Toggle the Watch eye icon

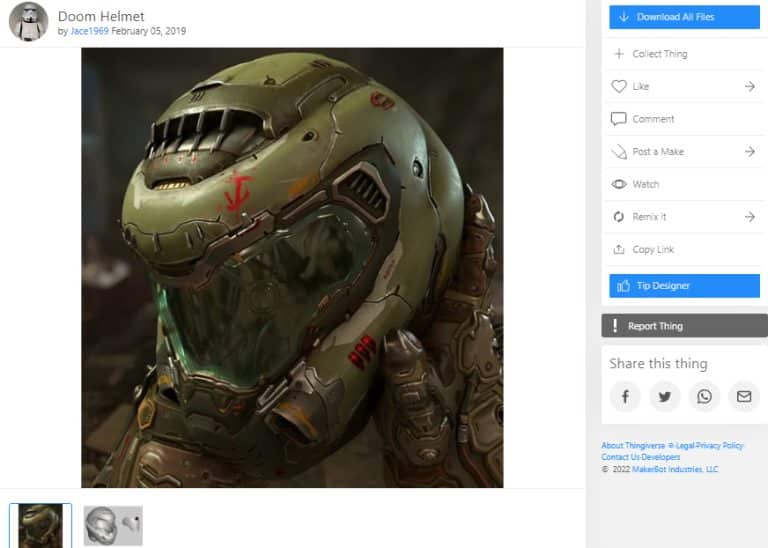[x=619, y=184]
